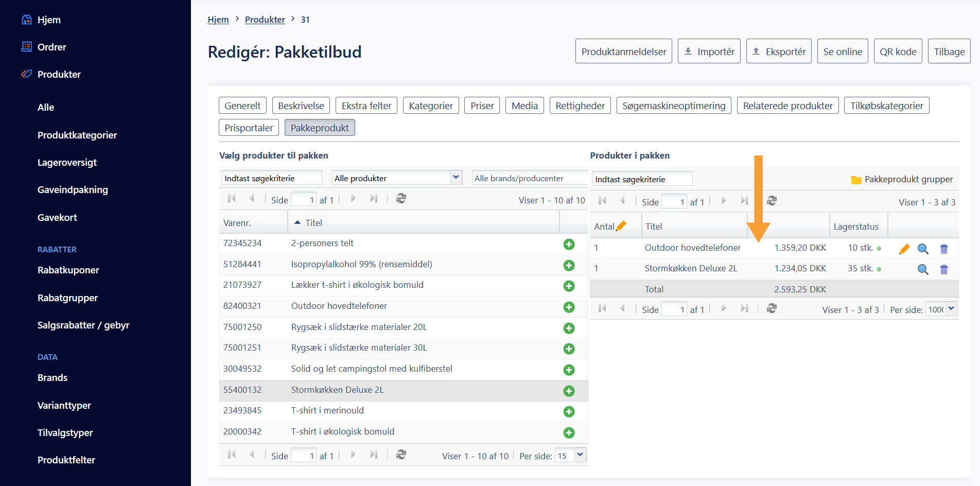Click the Eksportér button
This screenshot has height=486, width=980.
(778, 51)
